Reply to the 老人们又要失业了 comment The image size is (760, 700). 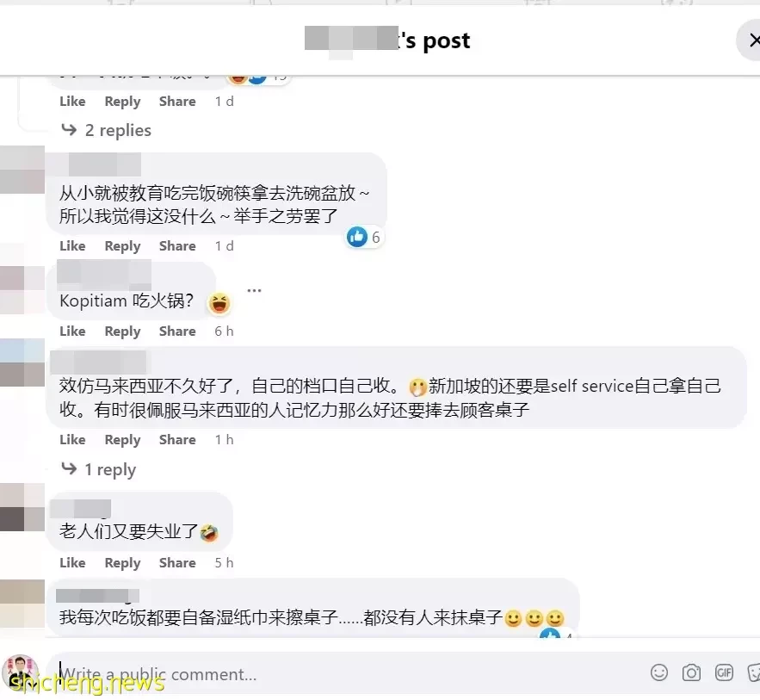point(122,563)
